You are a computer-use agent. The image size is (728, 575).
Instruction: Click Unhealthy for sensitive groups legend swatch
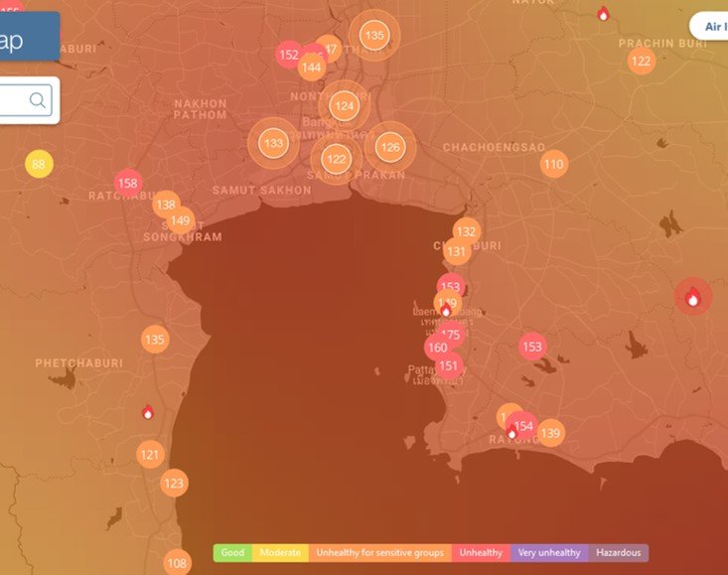[x=380, y=553]
